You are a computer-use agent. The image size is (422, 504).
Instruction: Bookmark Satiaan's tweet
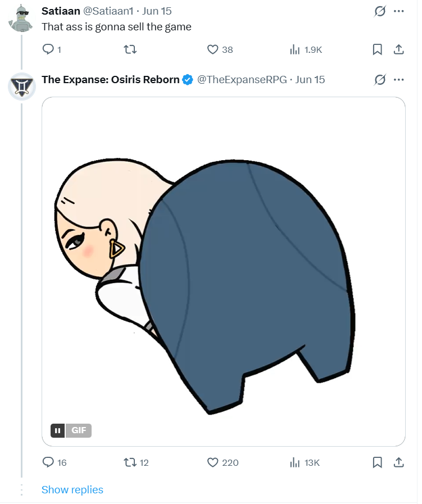tap(377, 49)
